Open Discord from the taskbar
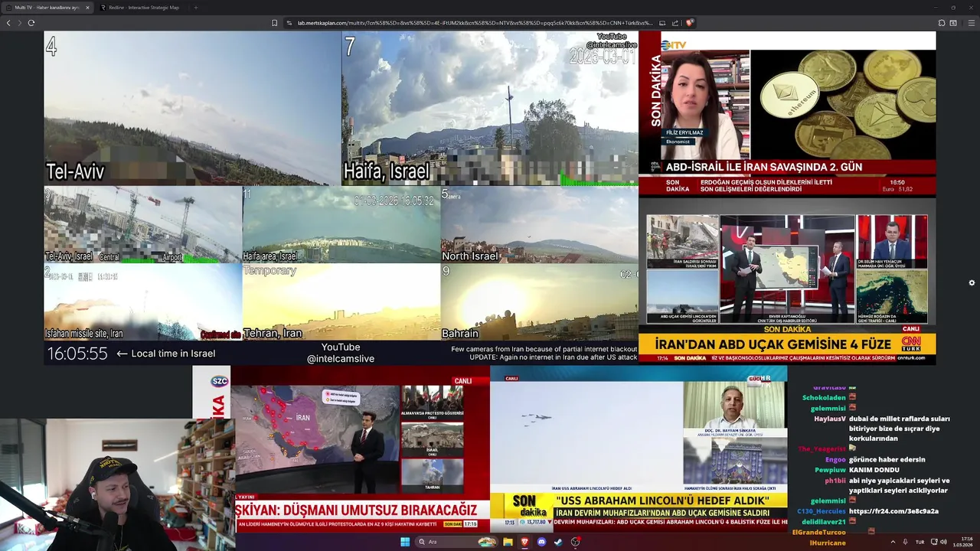Screen dimensions: 980x551 coord(541,542)
